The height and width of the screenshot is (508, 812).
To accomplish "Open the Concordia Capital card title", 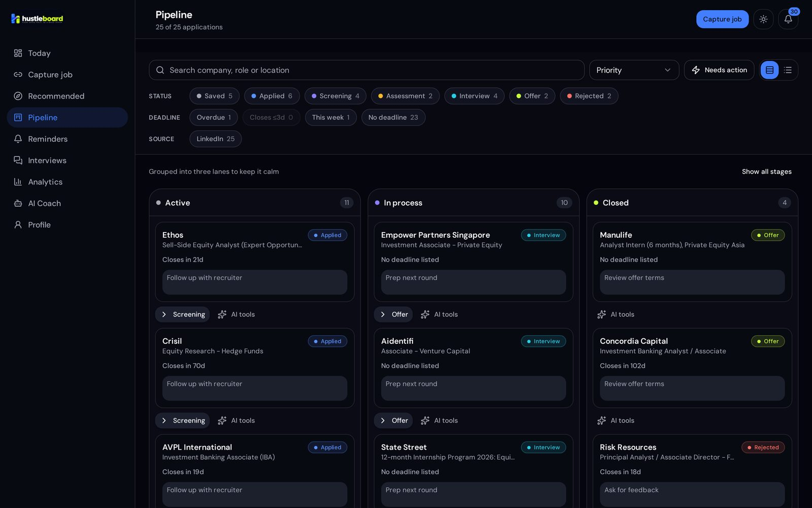I will click(x=634, y=341).
